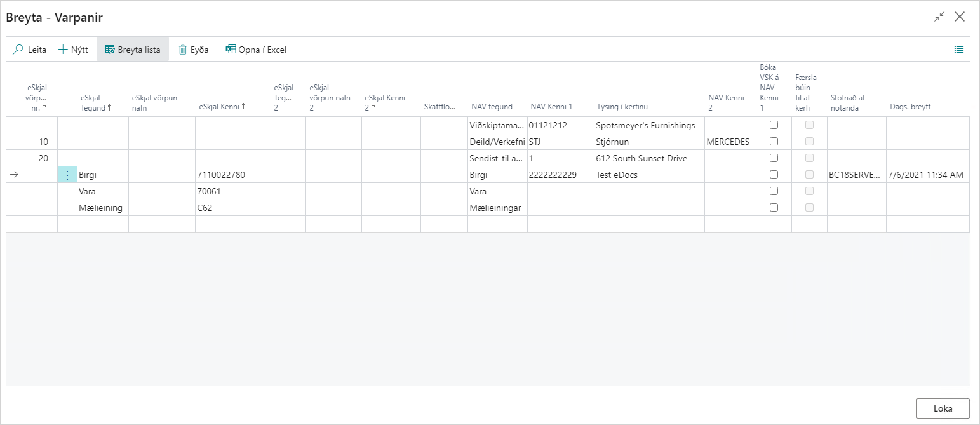Click the Leita search icon
This screenshot has width=980, height=425.
pyautogui.click(x=18, y=50)
